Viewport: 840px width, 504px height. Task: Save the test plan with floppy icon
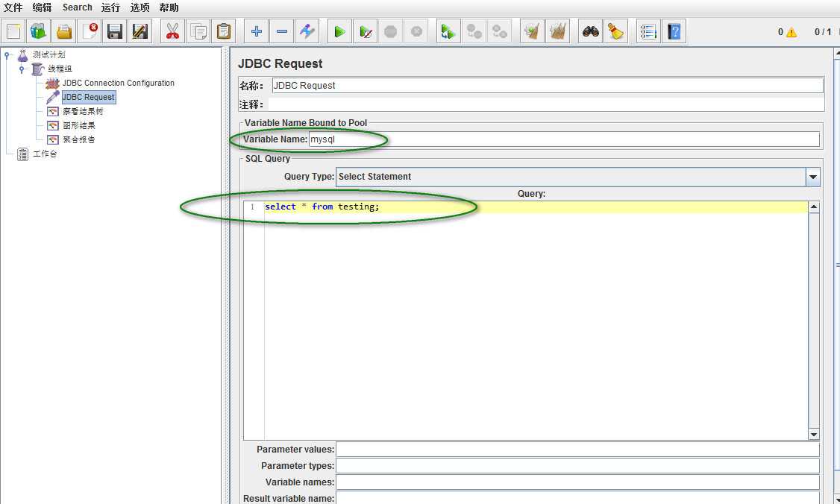pos(115,31)
